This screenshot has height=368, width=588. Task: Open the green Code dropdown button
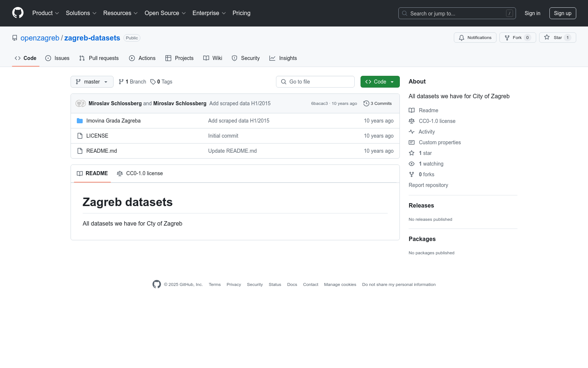380,82
